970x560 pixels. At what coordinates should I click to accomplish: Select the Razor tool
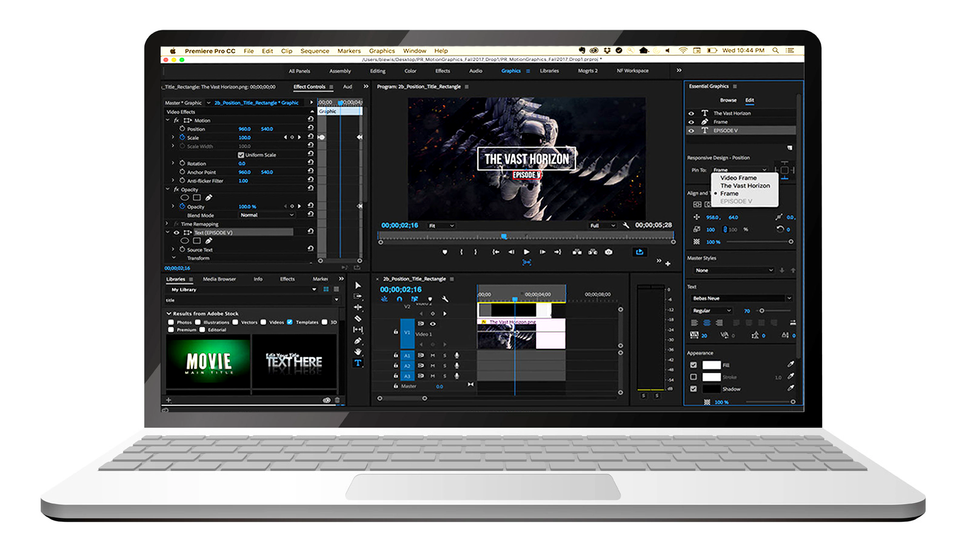coord(358,319)
